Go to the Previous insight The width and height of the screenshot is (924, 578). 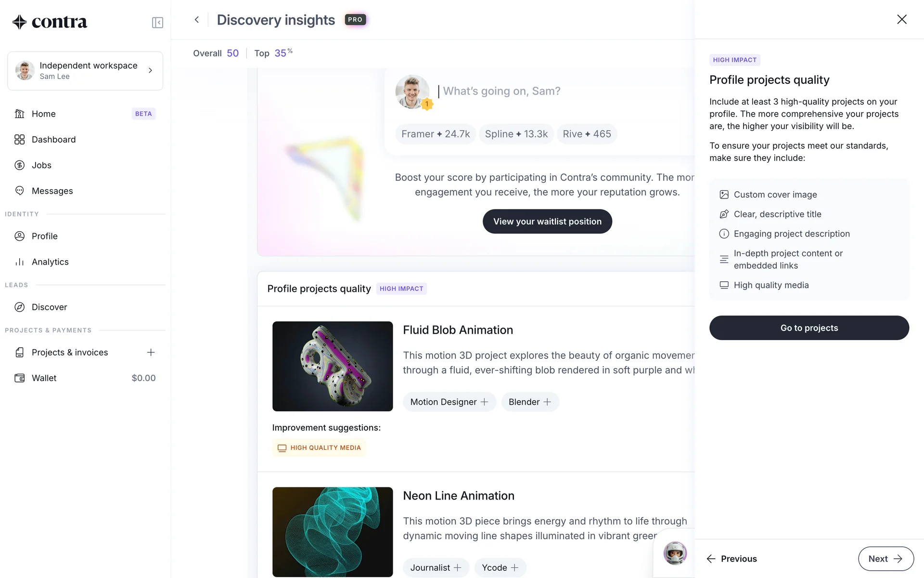click(731, 559)
